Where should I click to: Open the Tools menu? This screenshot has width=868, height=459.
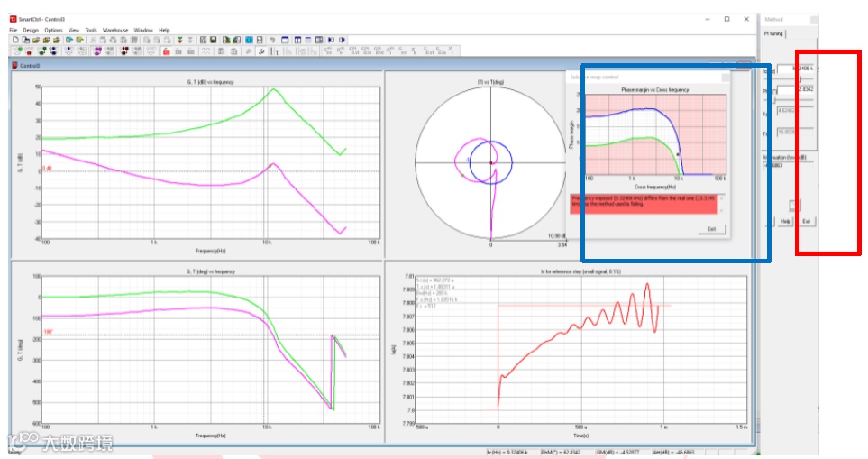coord(91,30)
